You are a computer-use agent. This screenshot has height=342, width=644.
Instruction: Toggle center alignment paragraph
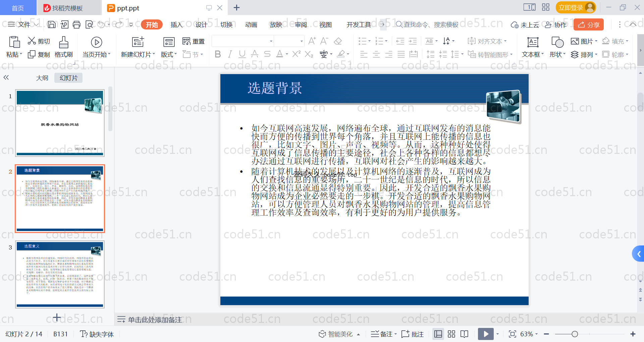click(376, 54)
